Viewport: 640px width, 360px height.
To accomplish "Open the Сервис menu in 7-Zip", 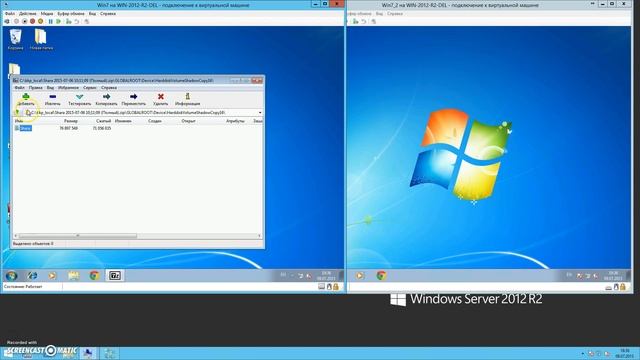I will pyautogui.click(x=89, y=88).
